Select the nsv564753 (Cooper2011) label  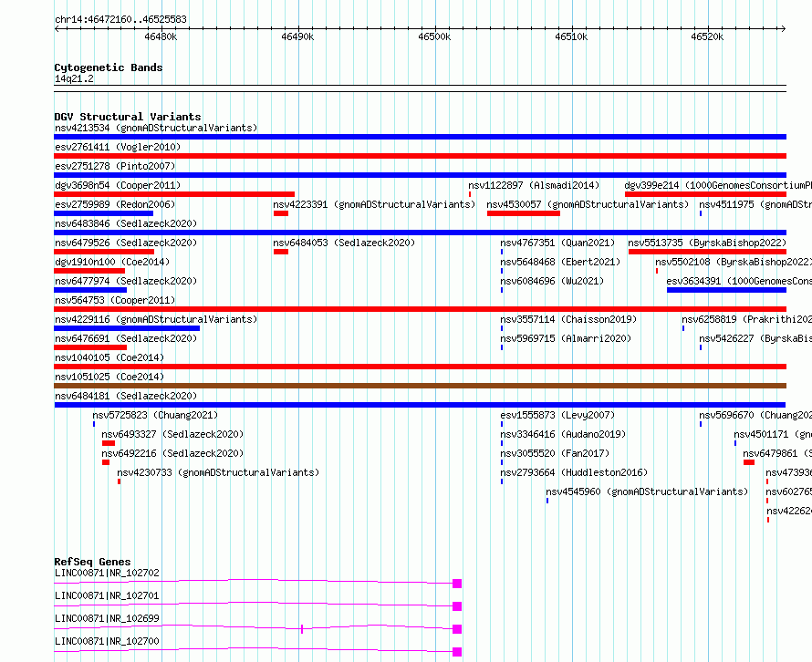[x=115, y=300]
